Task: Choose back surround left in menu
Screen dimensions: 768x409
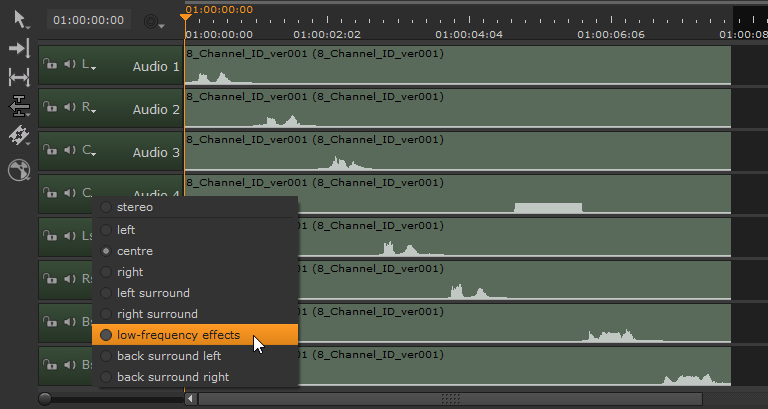Action: (168, 356)
